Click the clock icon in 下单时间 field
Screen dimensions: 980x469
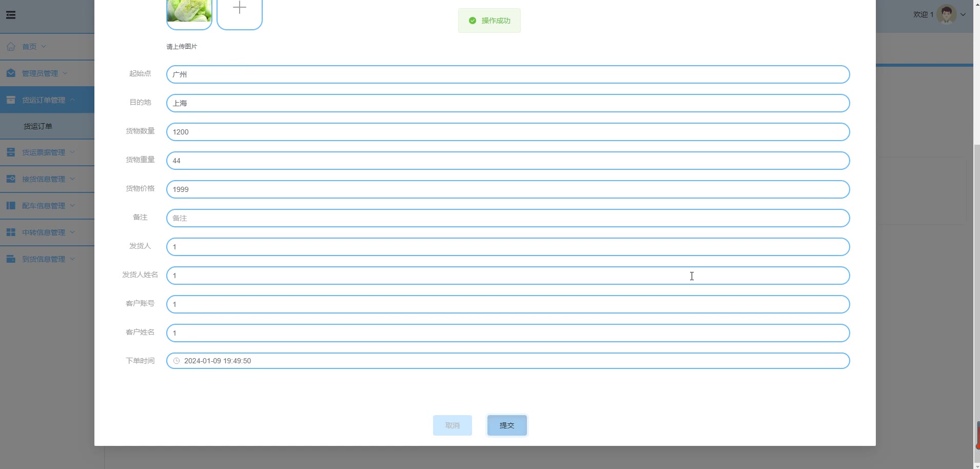point(177,361)
